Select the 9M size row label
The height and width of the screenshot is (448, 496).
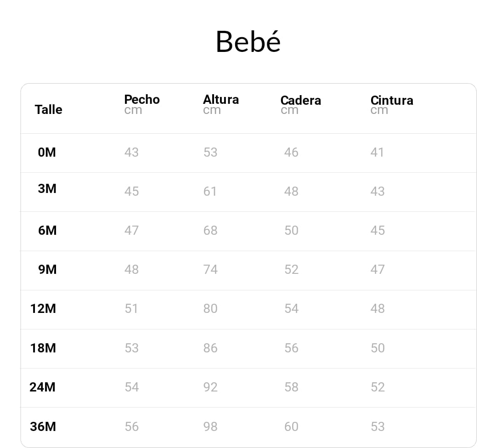[47, 269]
